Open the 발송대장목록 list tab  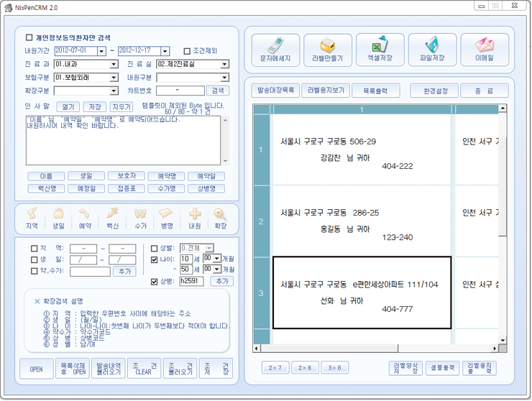[x=274, y=91]
